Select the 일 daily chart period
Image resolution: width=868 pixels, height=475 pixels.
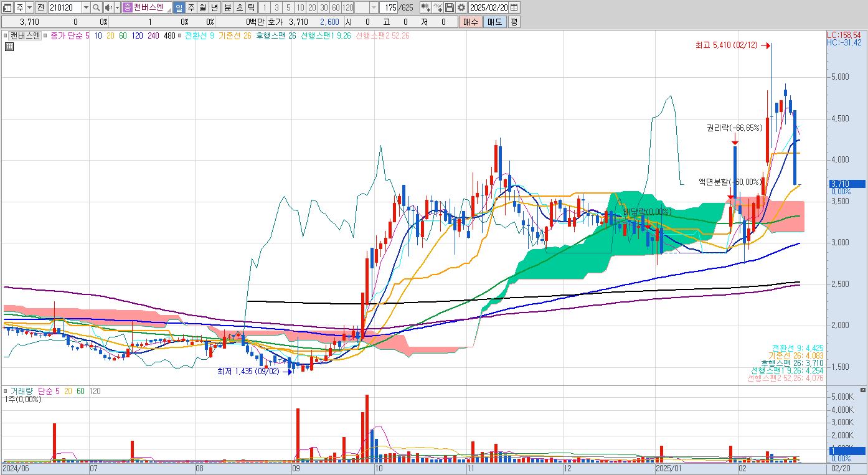tap(179, 7)
